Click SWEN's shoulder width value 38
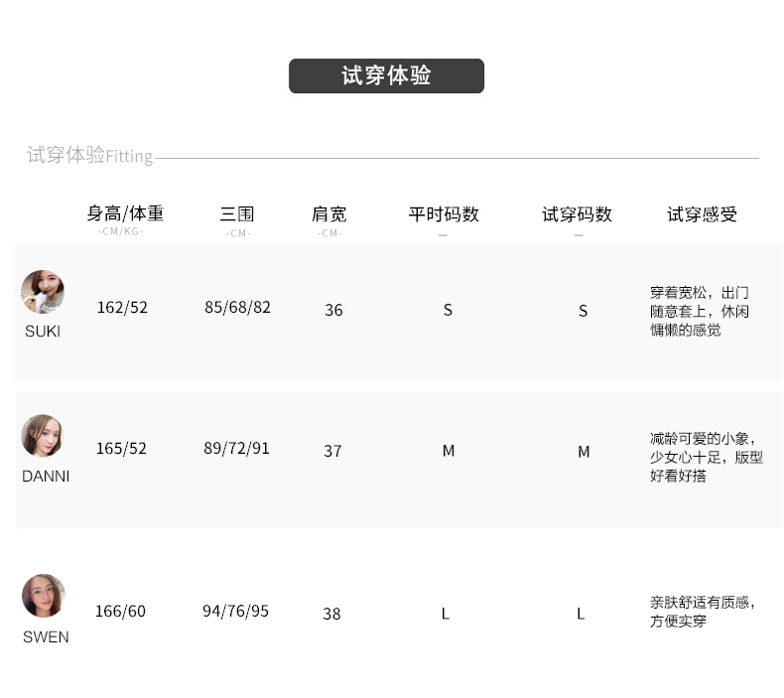Image resolution: width=784 pixels, height=698 pixels. (x=331, y=614)
